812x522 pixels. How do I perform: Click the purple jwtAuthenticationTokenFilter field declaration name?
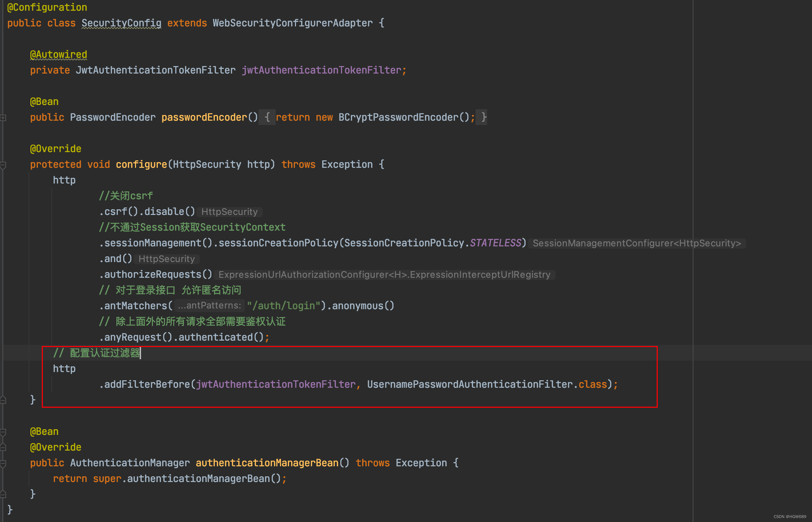321,70
